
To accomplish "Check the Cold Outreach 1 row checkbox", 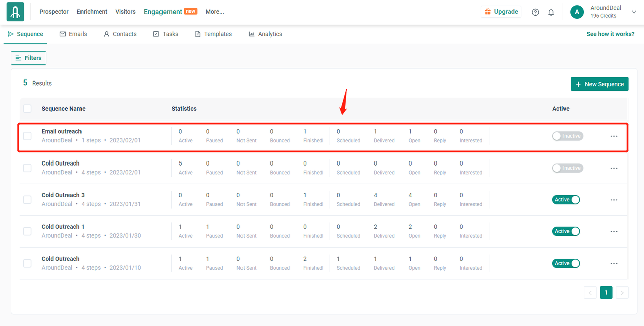I will tap(27, 231).
